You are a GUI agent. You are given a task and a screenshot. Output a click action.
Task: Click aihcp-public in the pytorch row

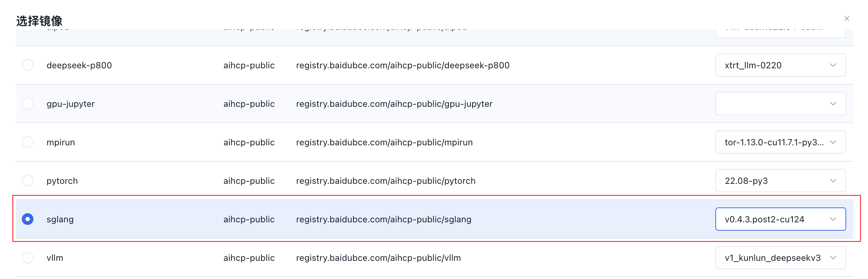pyautogui.click(x=249, y=181)
